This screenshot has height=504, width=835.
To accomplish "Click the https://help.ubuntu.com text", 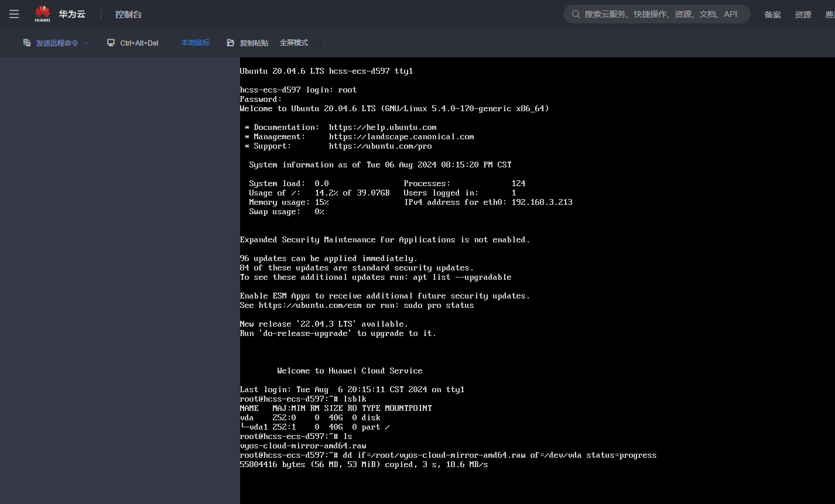I will (x=382, y=127).
